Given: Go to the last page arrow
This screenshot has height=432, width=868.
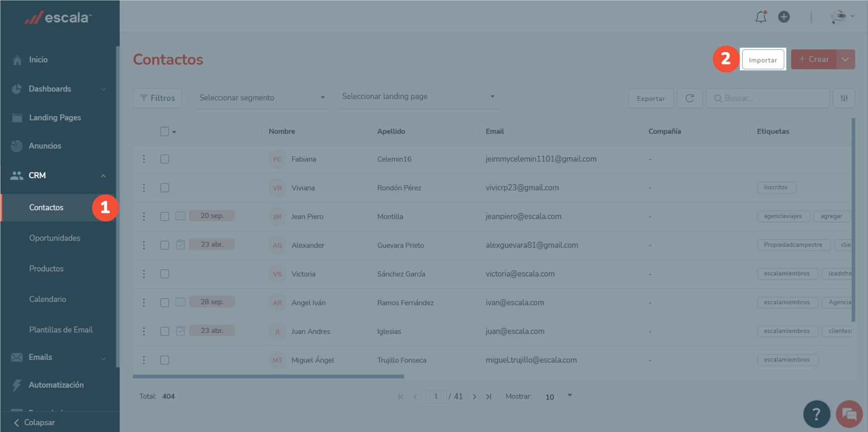Looking at the screenshot, I should (x=489, y=397).
